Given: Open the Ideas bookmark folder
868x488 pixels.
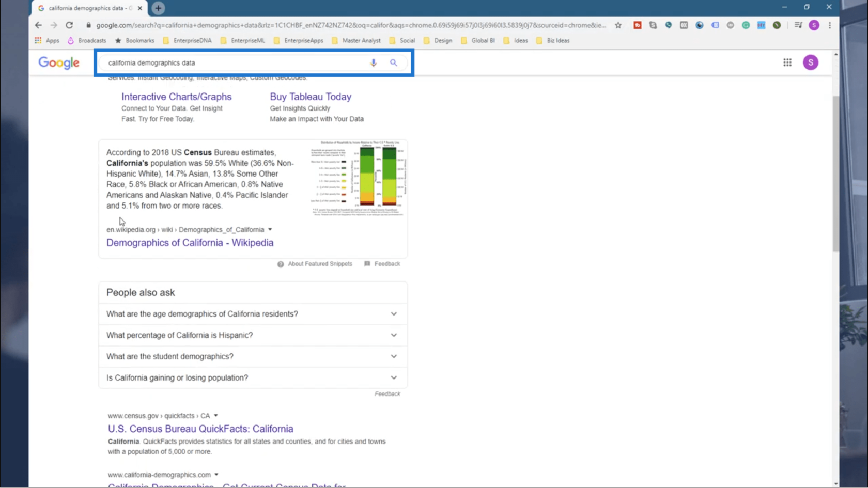Looking at the screenshot, I should tap(516, 40).
